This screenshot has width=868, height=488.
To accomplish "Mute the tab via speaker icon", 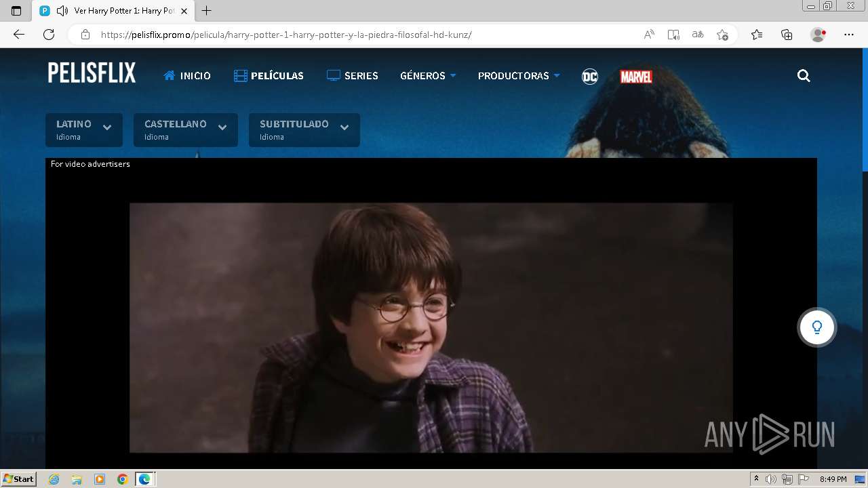I will (62, 11).
